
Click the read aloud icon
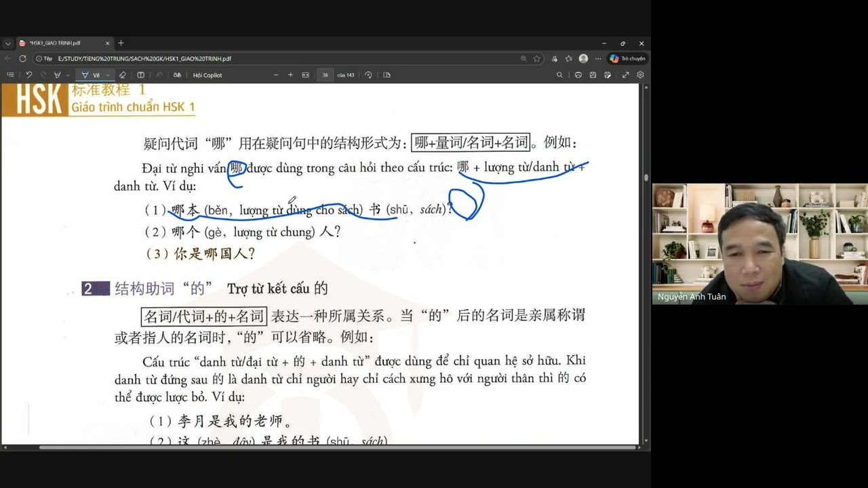[x=159, y=75]
